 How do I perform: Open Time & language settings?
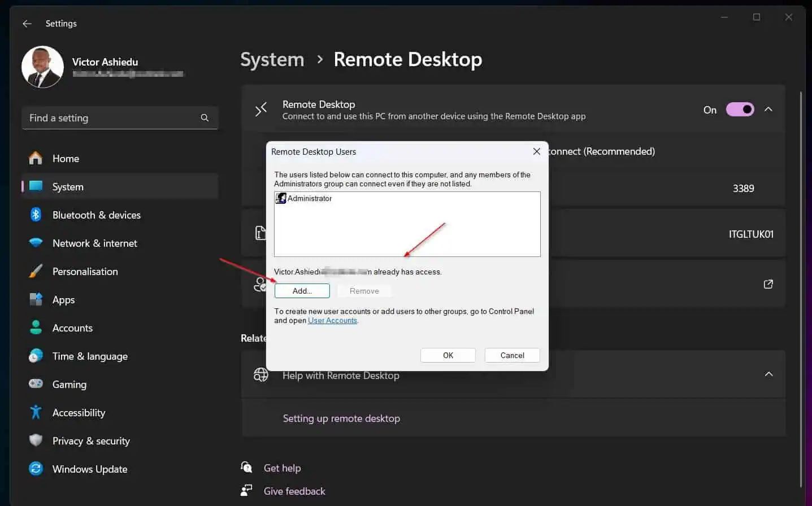120,356
